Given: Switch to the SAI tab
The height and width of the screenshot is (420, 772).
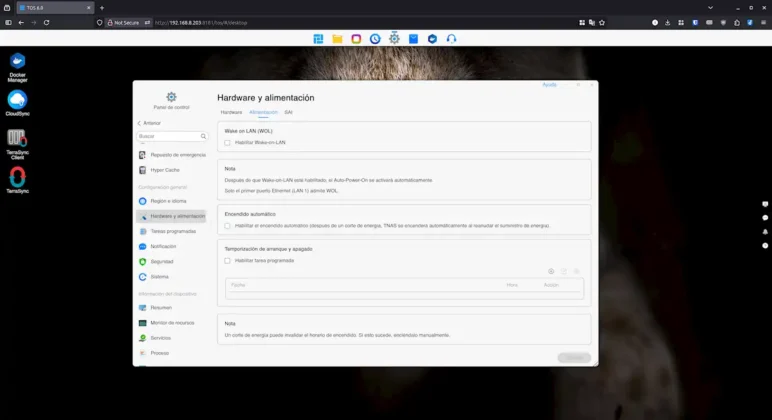Looking at the screenshot, I should point(288,112).
